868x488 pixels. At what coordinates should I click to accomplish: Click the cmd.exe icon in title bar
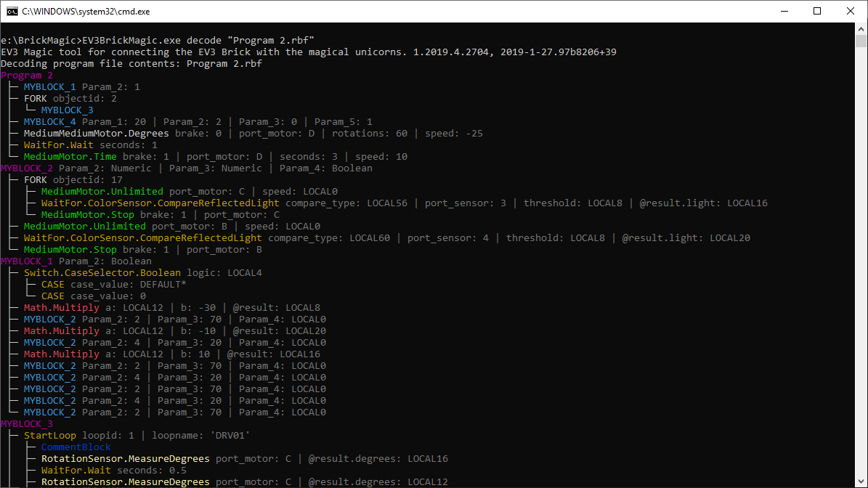click(12, 11)
